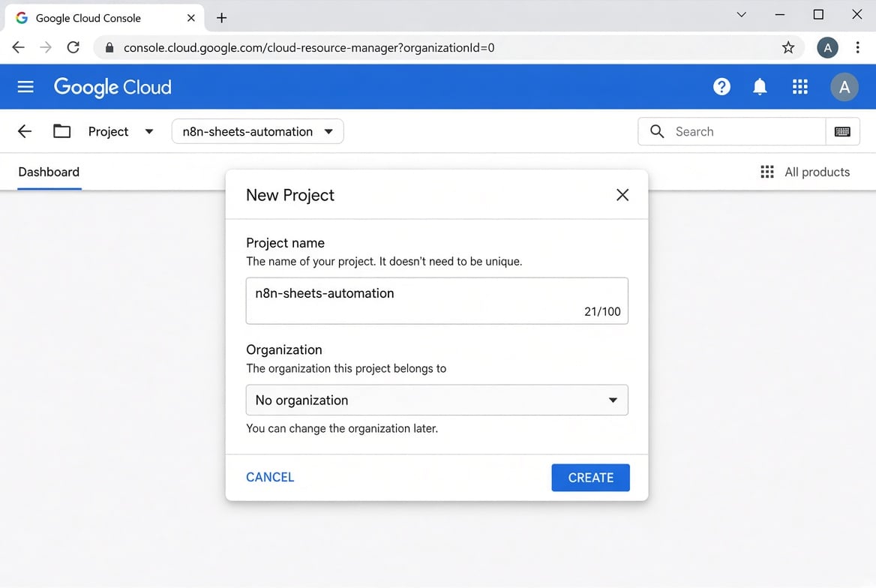The height and width of the screenshot is (588, 876).
Task: Open a new browser tab
Action: pos(221,18)
